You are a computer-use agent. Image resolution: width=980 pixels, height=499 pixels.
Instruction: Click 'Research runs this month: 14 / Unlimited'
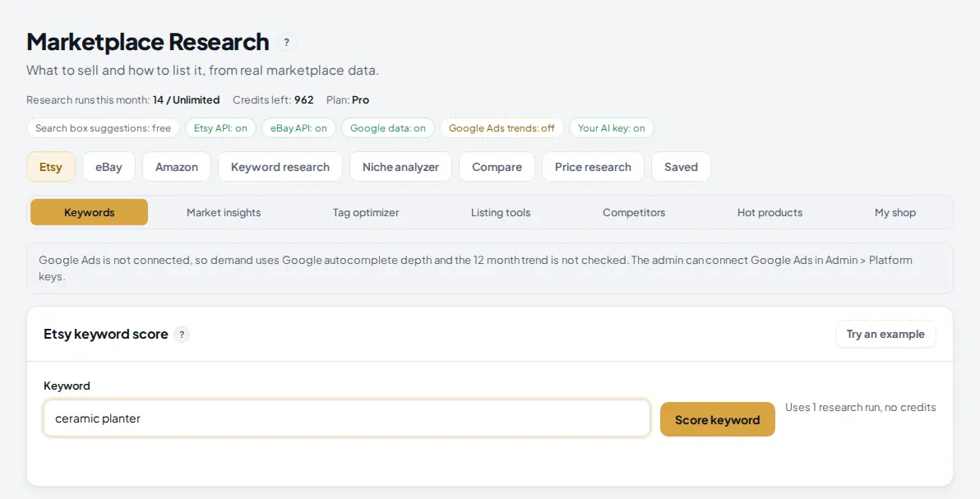pyautogui.click(x=123, y=100)
